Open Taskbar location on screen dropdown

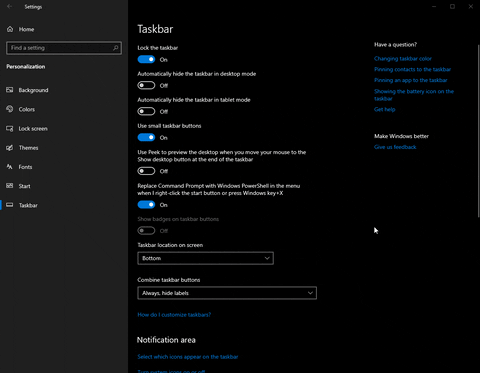205,258
